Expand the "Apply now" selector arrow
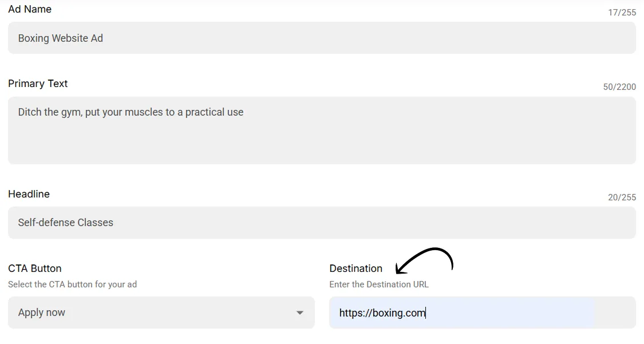Image resolution: width=644 pixels, height=344 pixels. click(x=300, y=313)
